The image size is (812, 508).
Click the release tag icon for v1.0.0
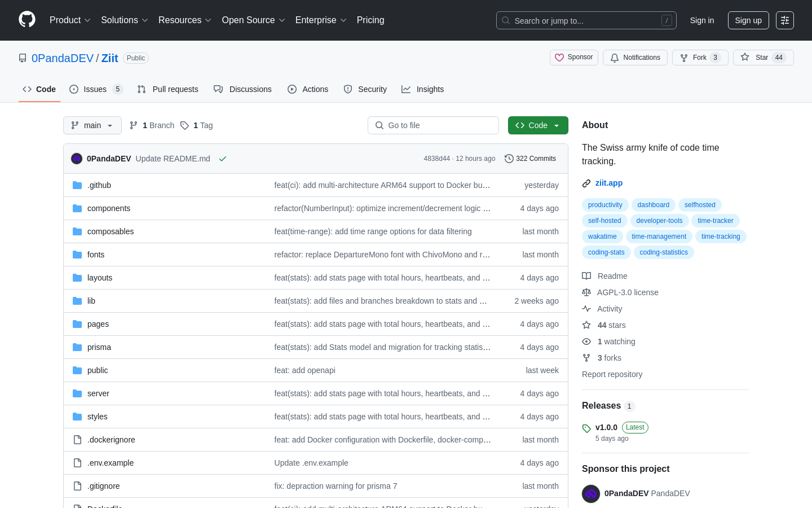(x=586, y=428)
